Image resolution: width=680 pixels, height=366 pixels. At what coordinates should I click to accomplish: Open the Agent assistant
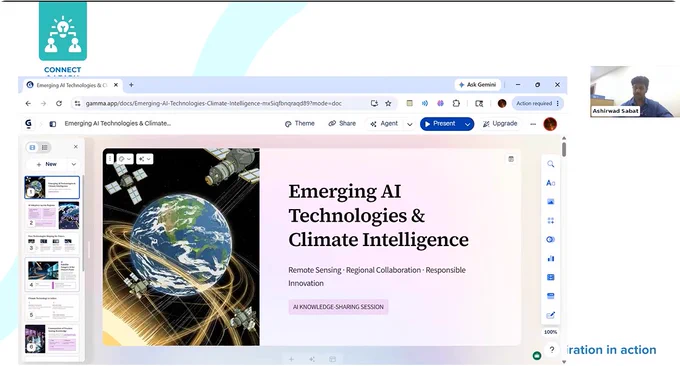point(384,124)
